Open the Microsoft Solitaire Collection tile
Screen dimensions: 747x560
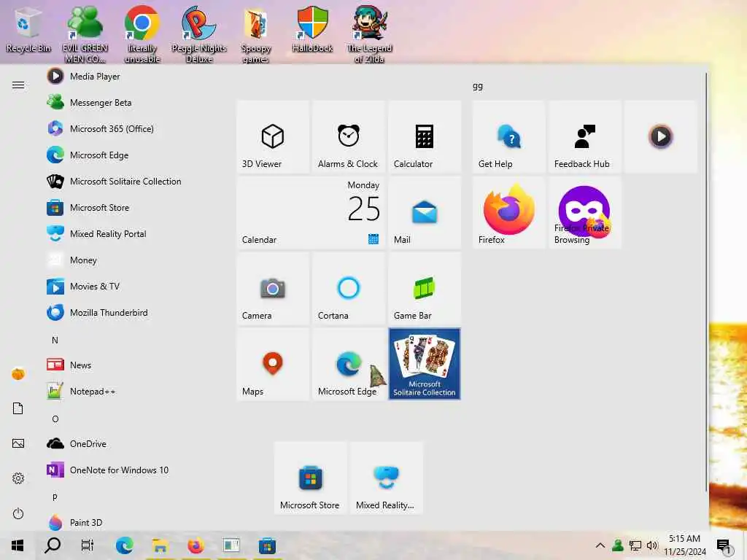click(425, 365)
